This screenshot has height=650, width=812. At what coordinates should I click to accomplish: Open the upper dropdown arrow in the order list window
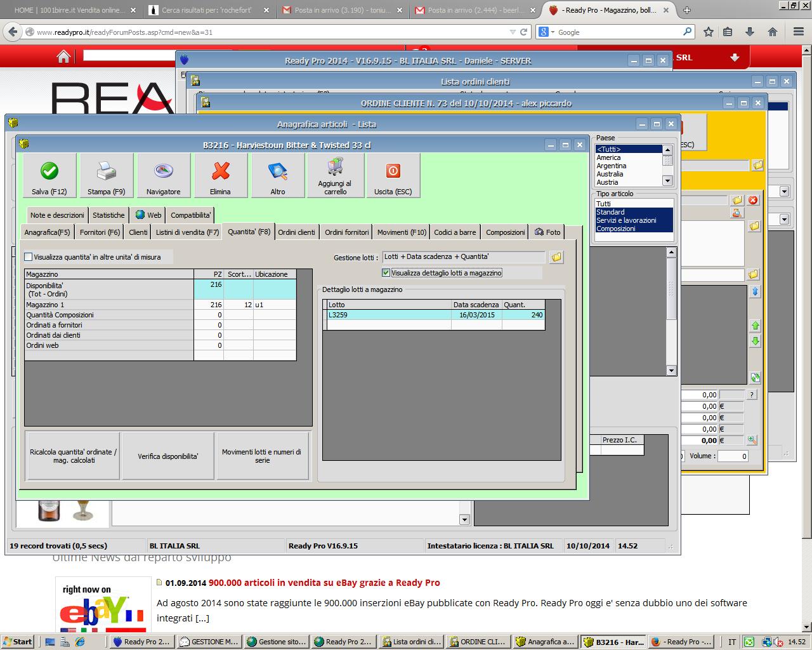[x=784, y=192]
